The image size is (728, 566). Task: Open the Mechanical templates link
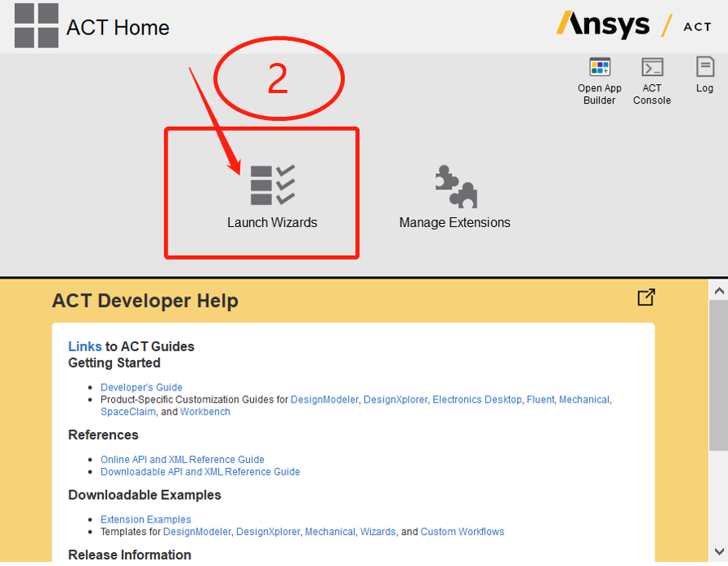coord(330,532)
